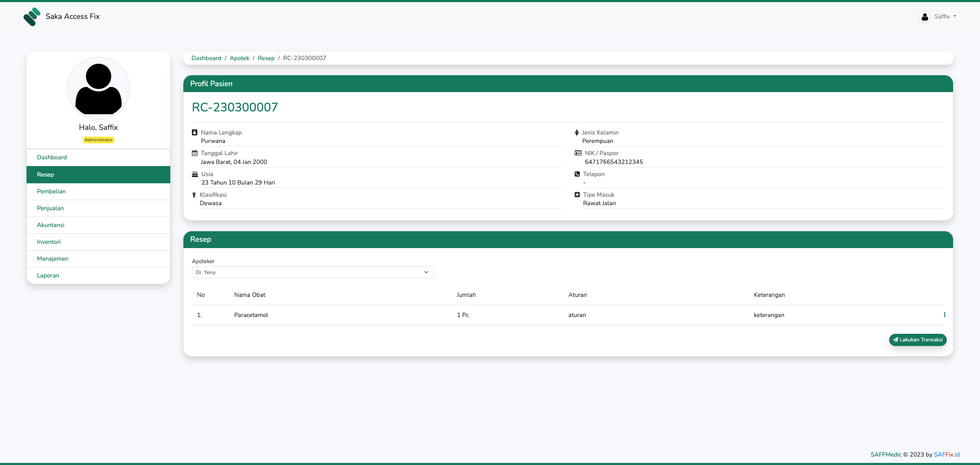
Task: Open the Apoteker dropdown showing Dr. Yena
Action: (x=313, y=272)
